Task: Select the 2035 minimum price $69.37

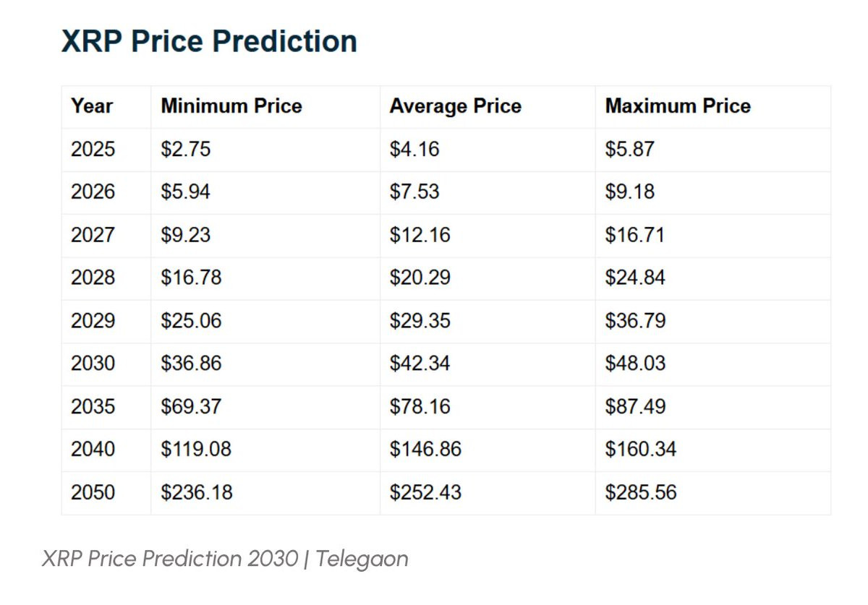Action: click(191, 406)
